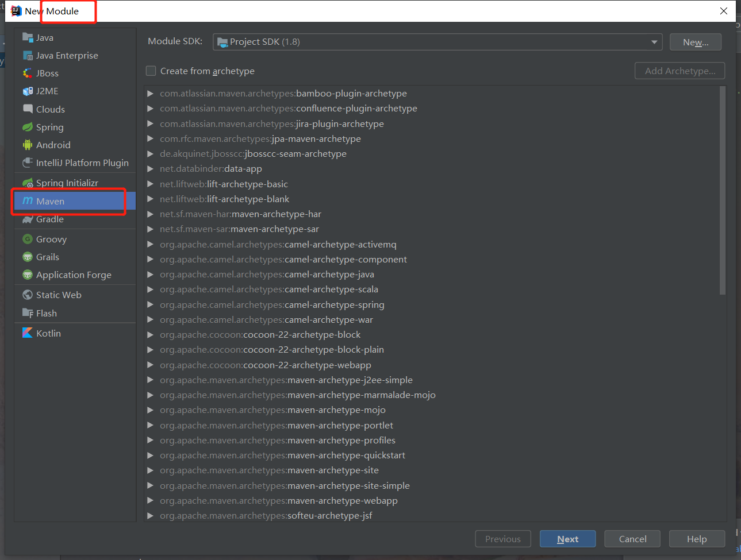Select Static Web module type
Screen dimensions: 741x560
tap(75, 295)
